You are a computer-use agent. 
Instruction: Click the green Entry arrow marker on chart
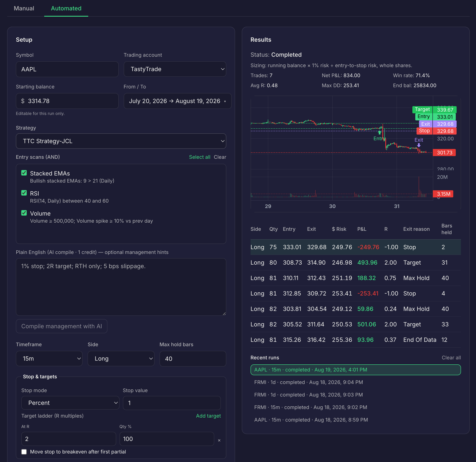point(380,132)
